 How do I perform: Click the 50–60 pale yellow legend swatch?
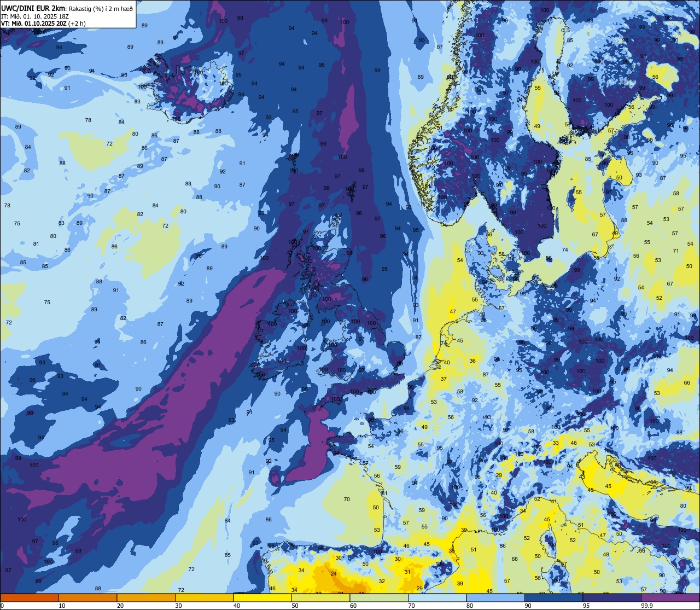[x=320, y=597]
